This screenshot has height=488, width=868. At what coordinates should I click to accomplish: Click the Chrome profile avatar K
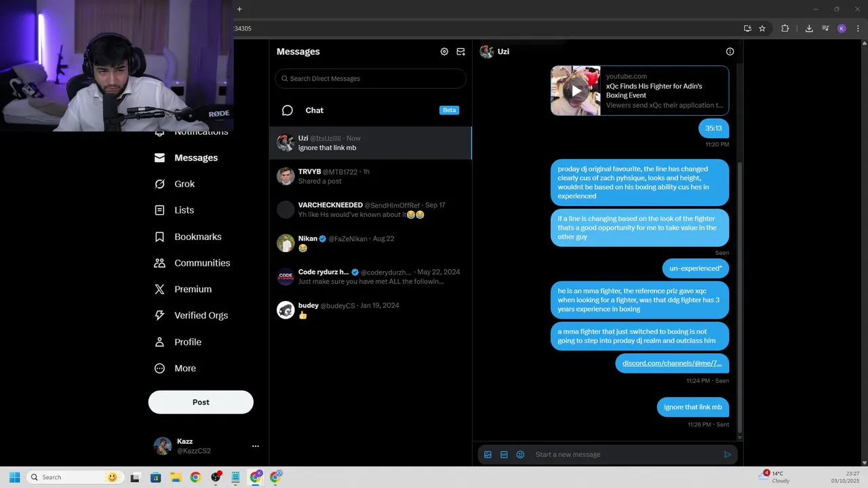point(842,28)
